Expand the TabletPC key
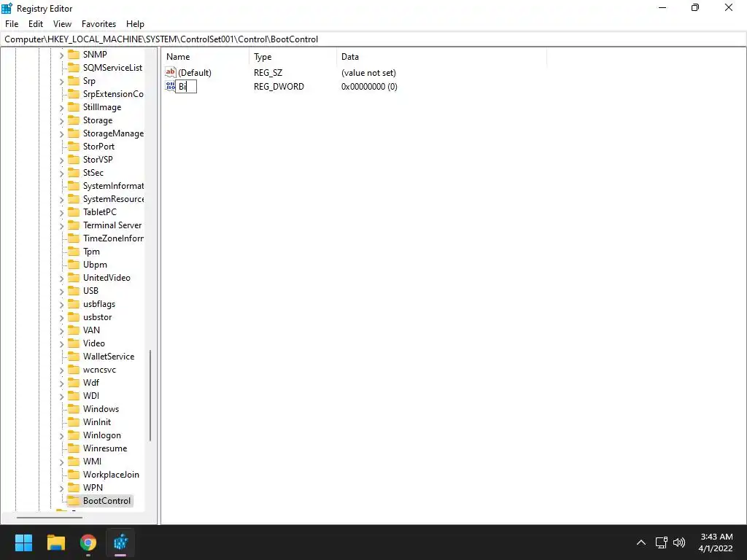Viewport: 747px width, 560px height. (61, 213)
